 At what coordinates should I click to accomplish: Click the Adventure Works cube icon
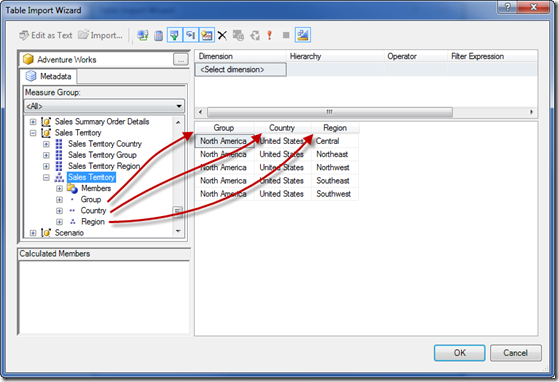point(29,59)
